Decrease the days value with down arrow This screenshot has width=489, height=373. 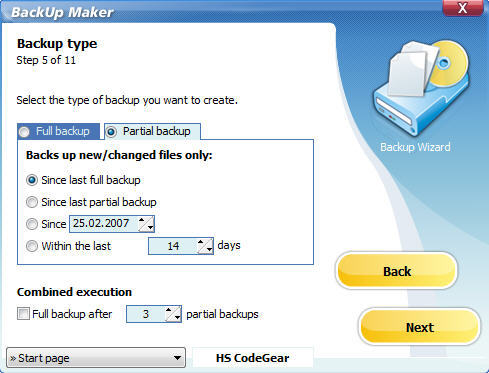click(x=209, y=250)
